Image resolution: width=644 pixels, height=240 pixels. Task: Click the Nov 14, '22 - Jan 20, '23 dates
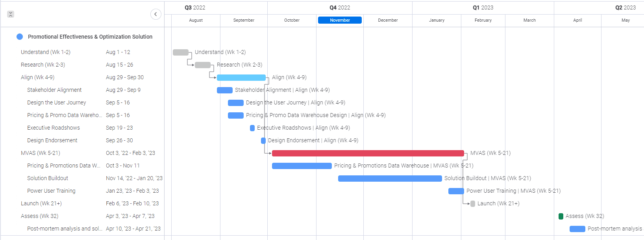pyautogui.click(x=134, y=178)
